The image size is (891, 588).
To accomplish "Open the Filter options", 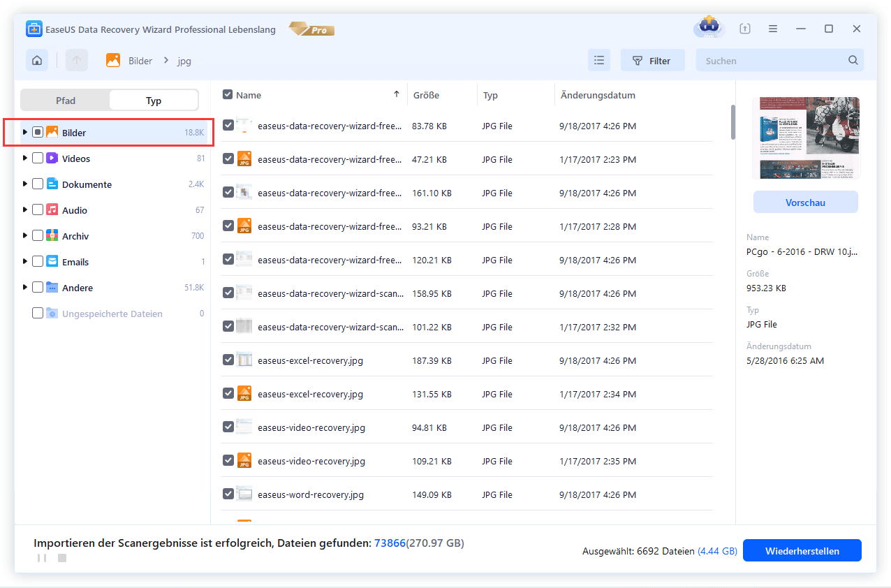I will coord(652,61).
